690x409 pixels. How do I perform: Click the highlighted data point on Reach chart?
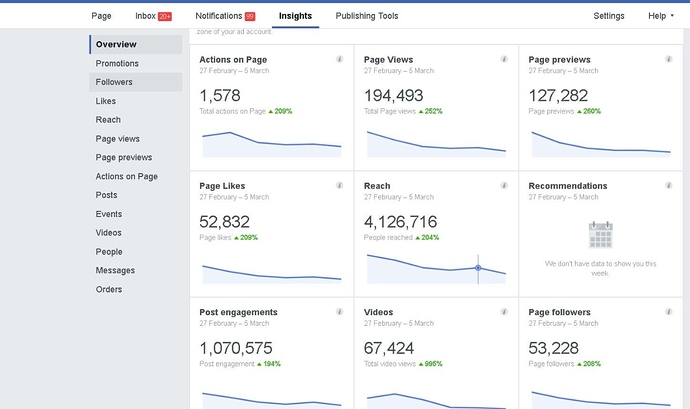click(478, 268)
